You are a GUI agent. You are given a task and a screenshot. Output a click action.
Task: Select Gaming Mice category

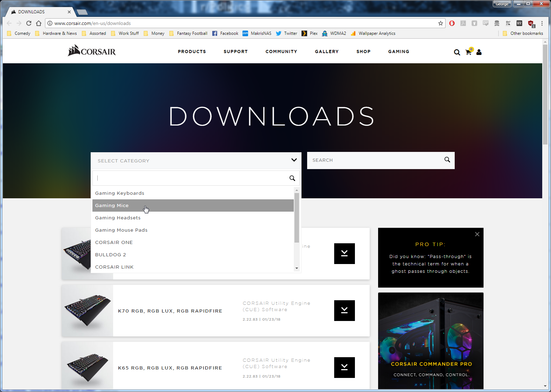pos(193,205)
